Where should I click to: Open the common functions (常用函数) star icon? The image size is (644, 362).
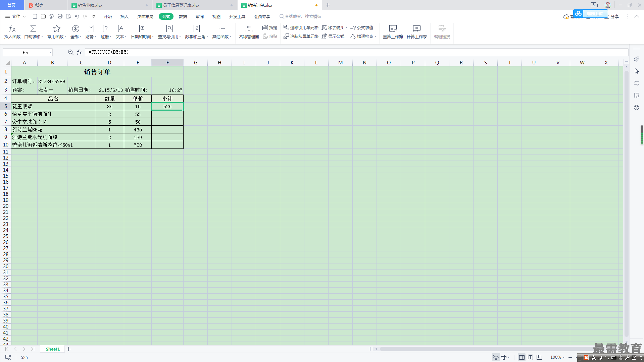point(56,28)
